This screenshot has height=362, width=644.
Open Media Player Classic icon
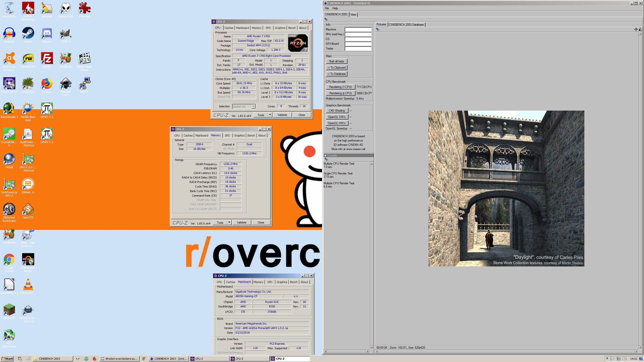(x=85, y=62)
